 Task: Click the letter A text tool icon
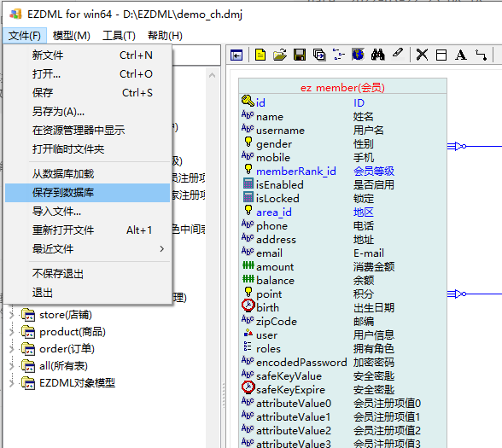point(461,55)
